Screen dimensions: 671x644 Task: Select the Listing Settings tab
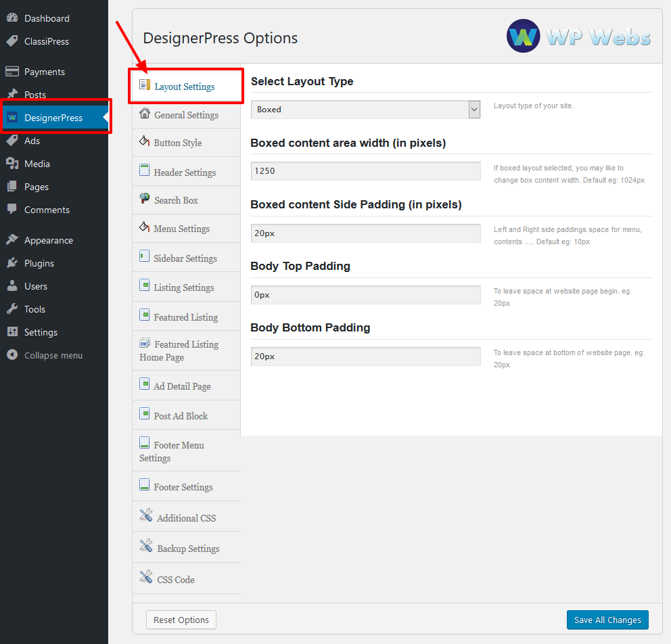tap(187, 287)
